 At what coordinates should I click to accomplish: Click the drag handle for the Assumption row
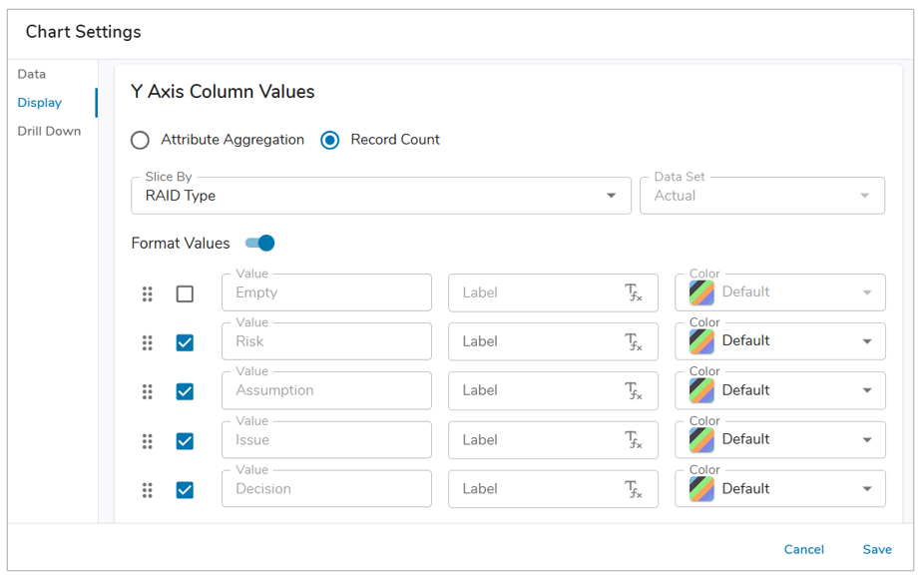(x=148, y=391)
